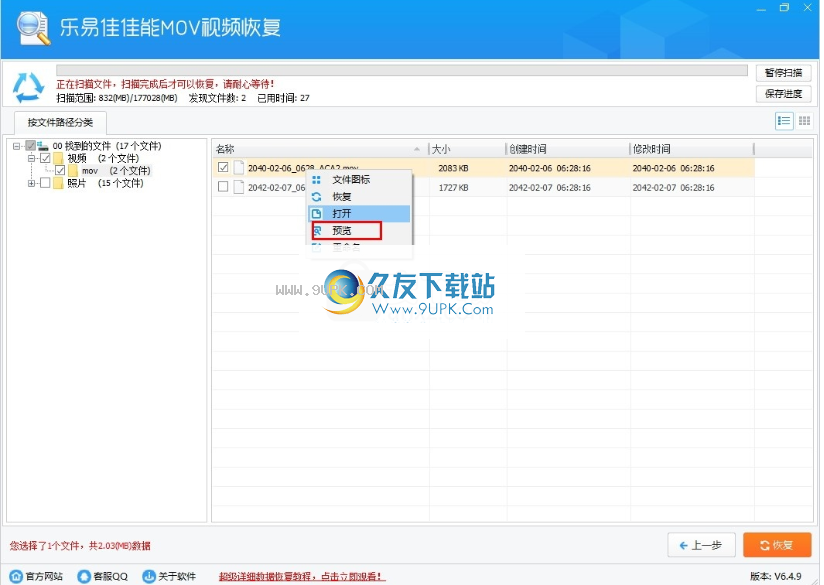
Task: Click the 已用时间: 27 text
Action: pos(283,98)
